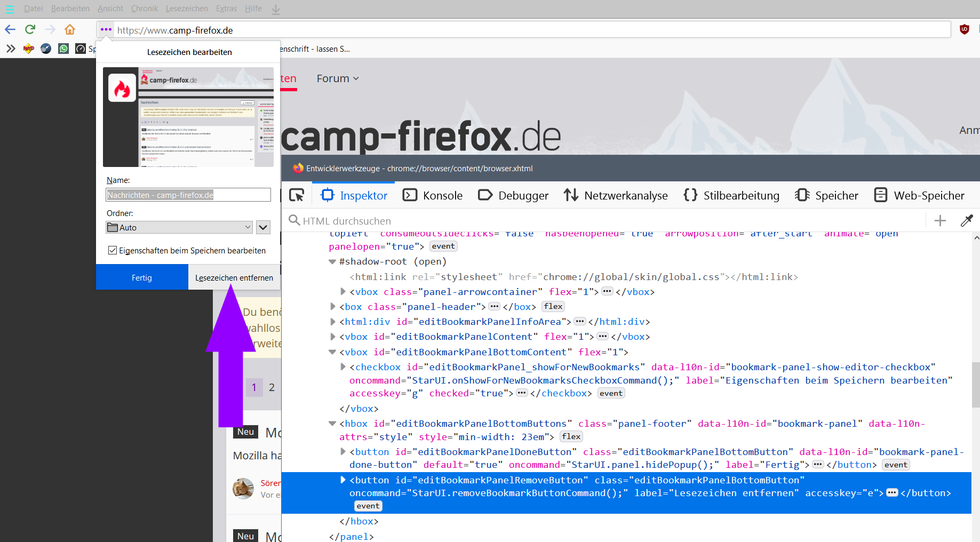Open the Bearbeiten menu
Screen dimensions: 980x542
[x=70, y=9]
